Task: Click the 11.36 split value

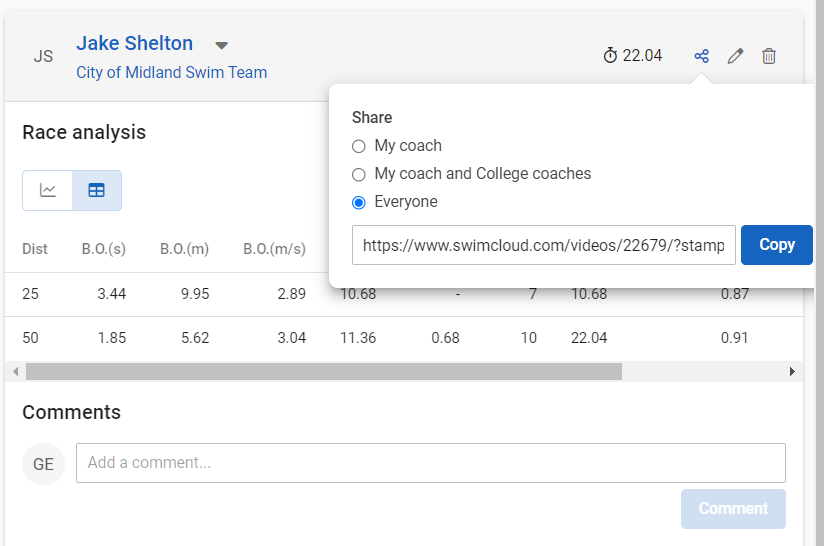Action: [x=358, y=338]
